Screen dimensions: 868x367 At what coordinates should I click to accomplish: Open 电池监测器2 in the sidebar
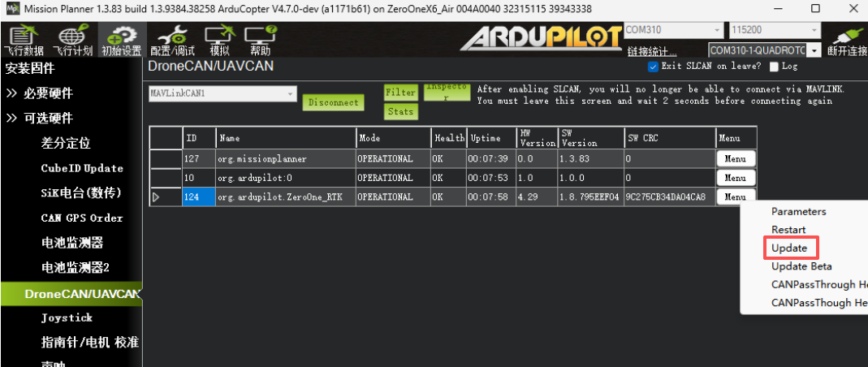(76, 268)
